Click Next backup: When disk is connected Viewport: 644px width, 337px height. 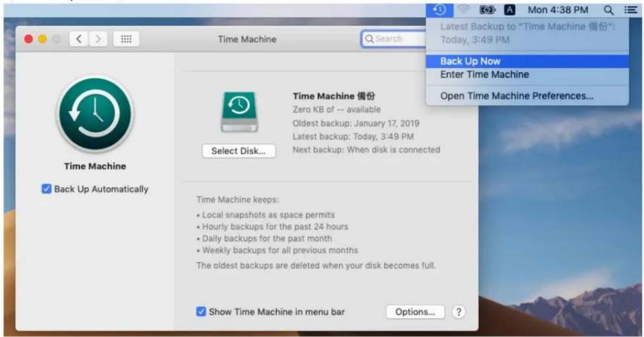pos(366,150)
